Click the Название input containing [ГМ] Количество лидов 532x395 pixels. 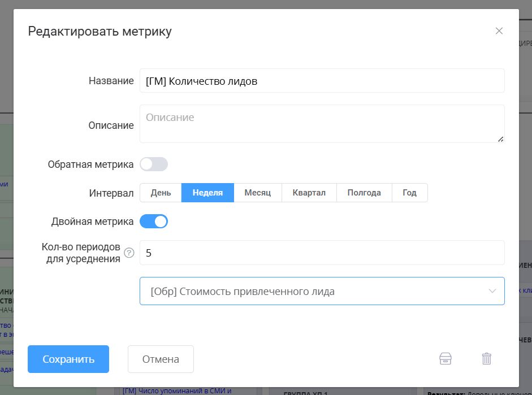tap(322, 80)
